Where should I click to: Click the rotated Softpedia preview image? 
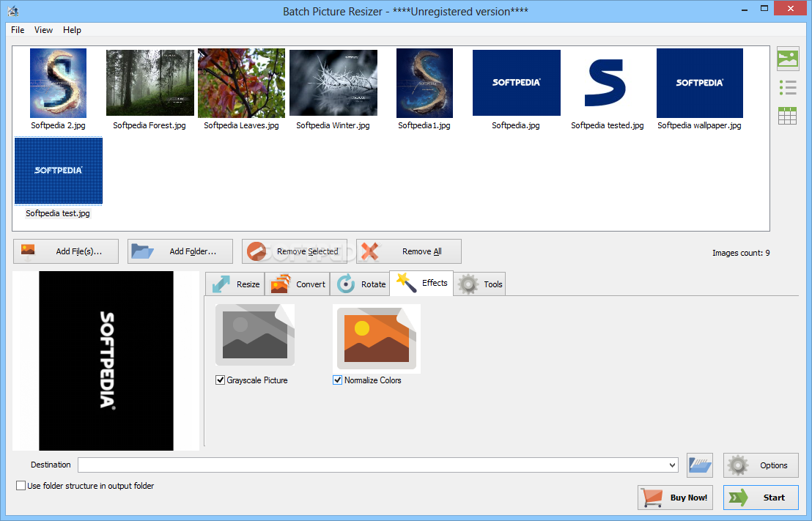coord(106,361)
